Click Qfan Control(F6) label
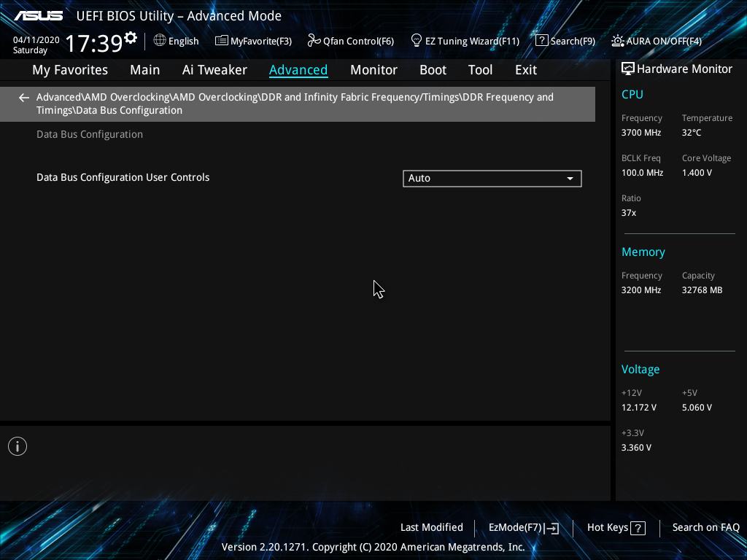 pos(358,42)
